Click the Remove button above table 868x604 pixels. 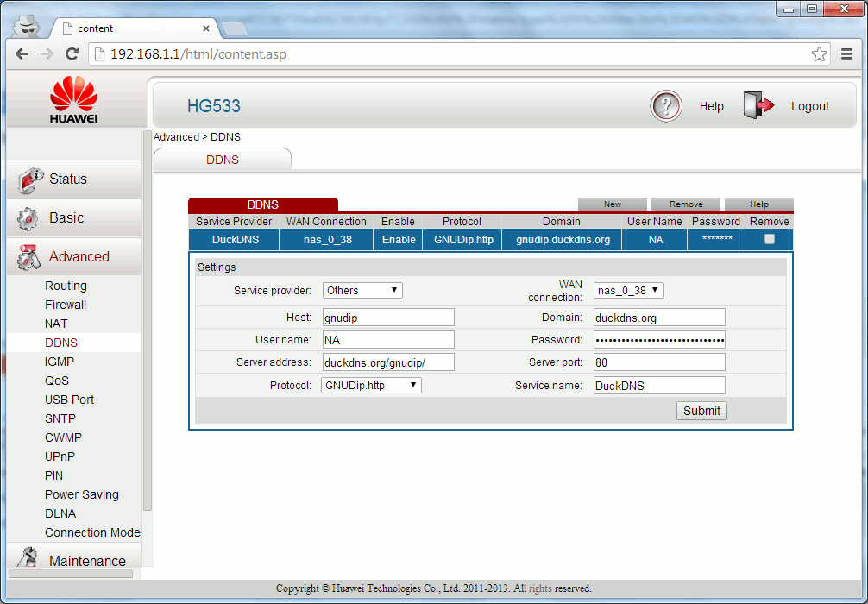tap(686, 204)
